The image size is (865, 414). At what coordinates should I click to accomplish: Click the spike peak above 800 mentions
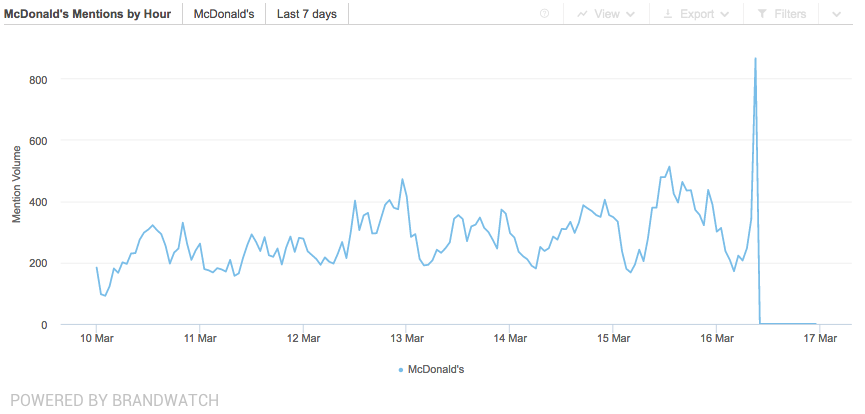pyautogui.click(x=755, y=59)
